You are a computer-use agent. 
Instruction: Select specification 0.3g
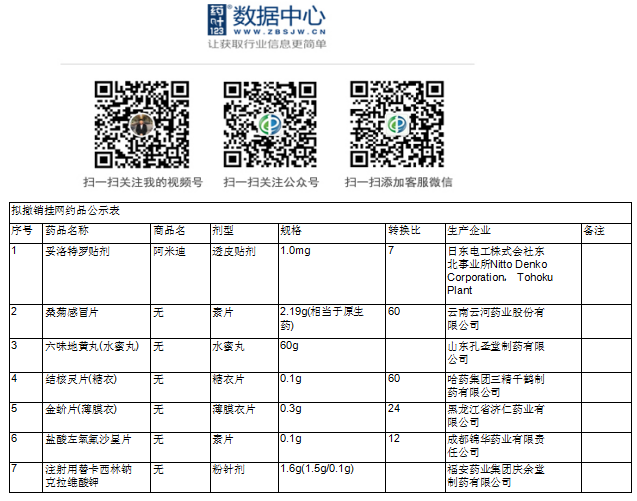[291, 409]
